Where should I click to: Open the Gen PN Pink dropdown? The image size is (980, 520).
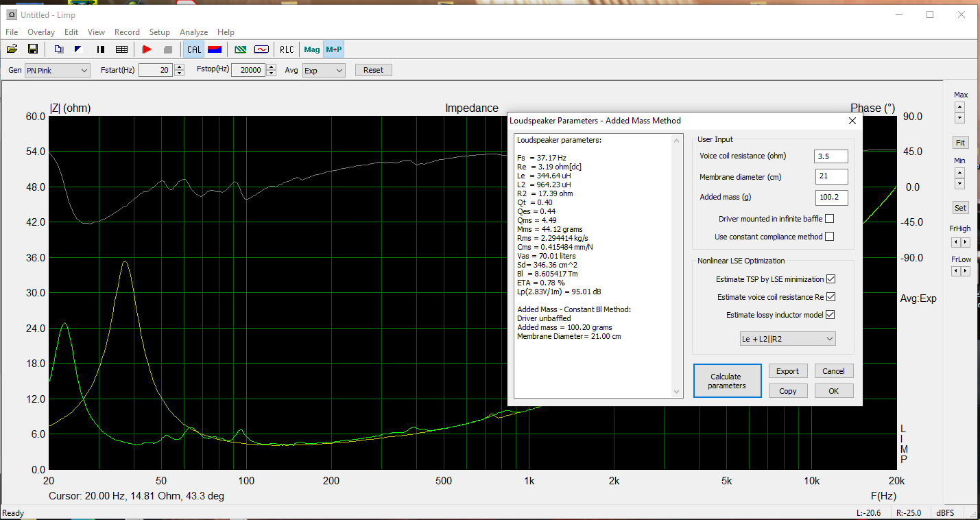[57, 70]
